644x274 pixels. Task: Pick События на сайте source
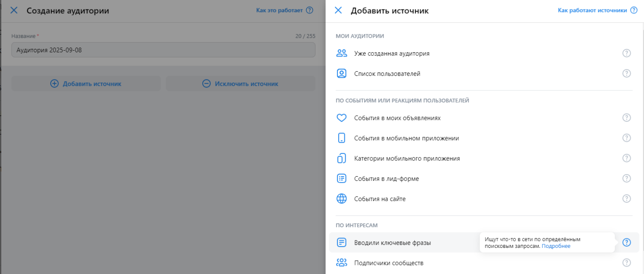380,199
